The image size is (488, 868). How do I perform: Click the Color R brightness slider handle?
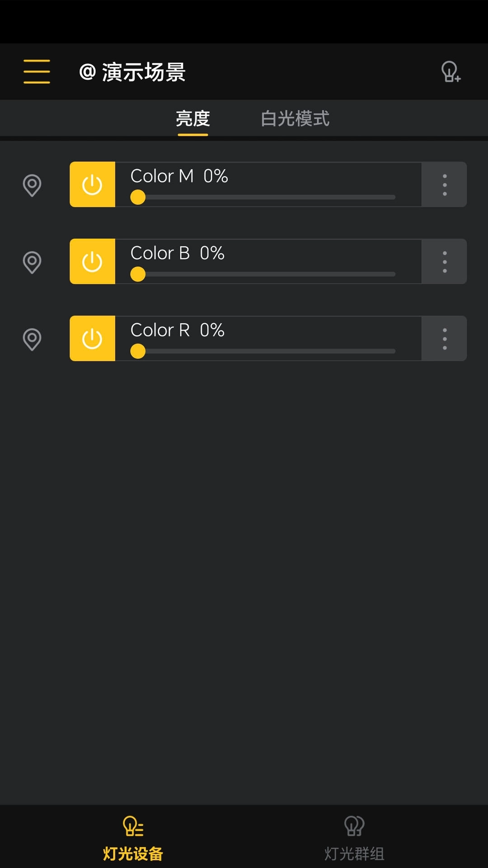click(x=138, y=351)
